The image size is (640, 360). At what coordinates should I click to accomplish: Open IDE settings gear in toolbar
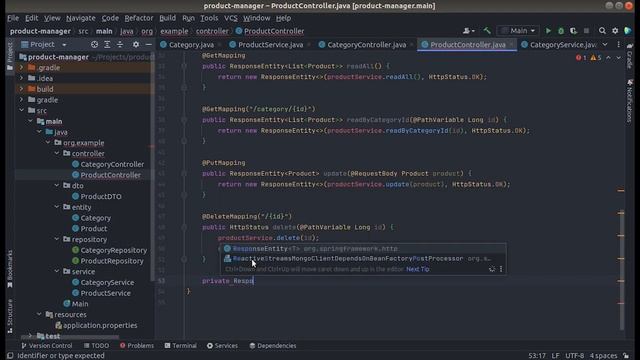tap(615, 31)
